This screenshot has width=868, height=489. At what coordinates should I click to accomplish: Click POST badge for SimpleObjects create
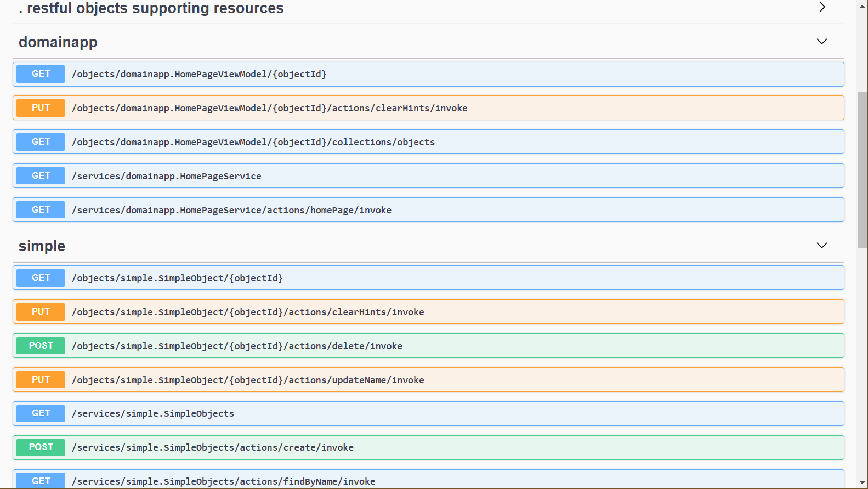pos(41,447)
